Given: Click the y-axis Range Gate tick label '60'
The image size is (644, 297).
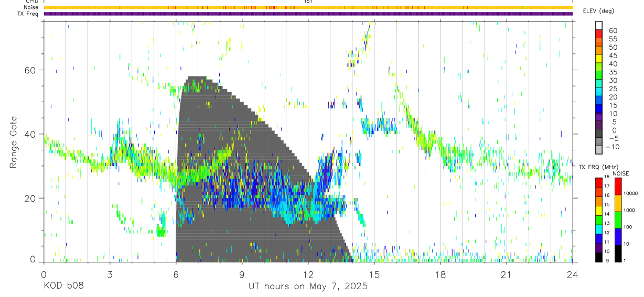Looking at the screenshot, I should click(31, 70).
